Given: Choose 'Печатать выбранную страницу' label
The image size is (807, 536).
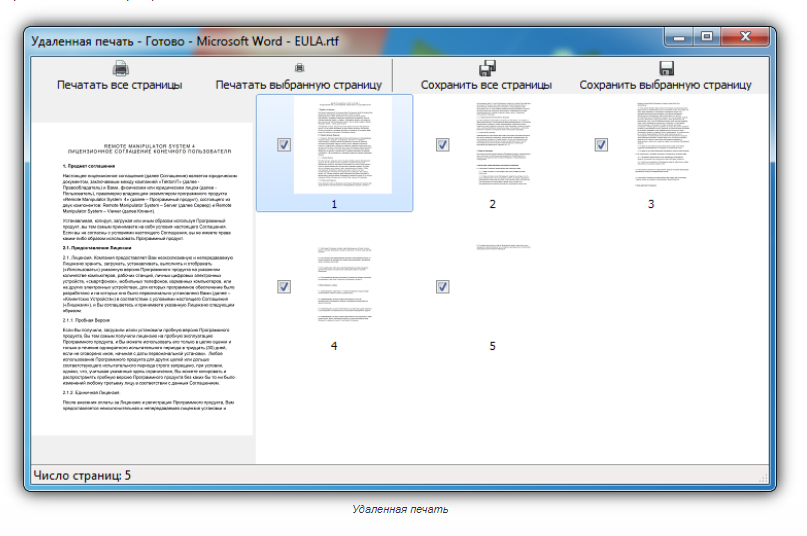Looking at the screenshot, I should (x=299, y=85).
